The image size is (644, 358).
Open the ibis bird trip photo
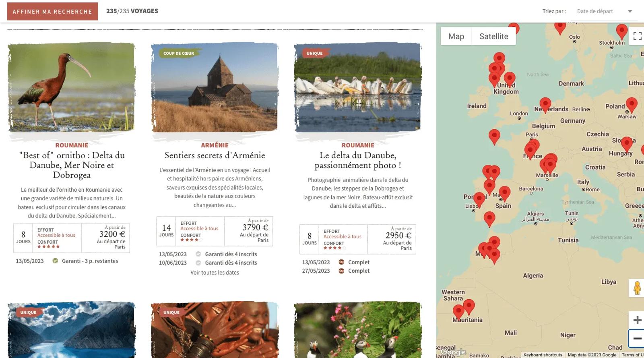72,87
